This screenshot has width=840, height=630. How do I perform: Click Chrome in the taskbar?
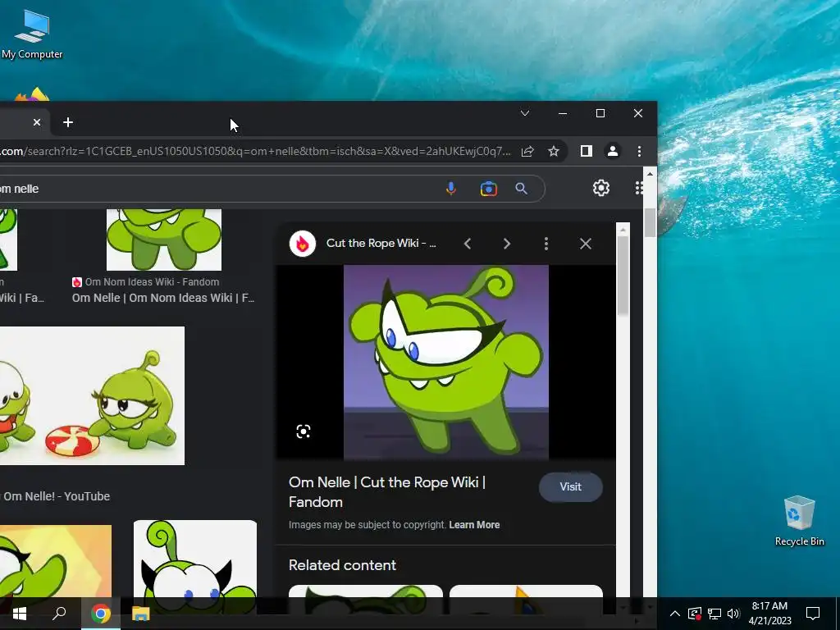pyautogui.click(x=100, y=614)
